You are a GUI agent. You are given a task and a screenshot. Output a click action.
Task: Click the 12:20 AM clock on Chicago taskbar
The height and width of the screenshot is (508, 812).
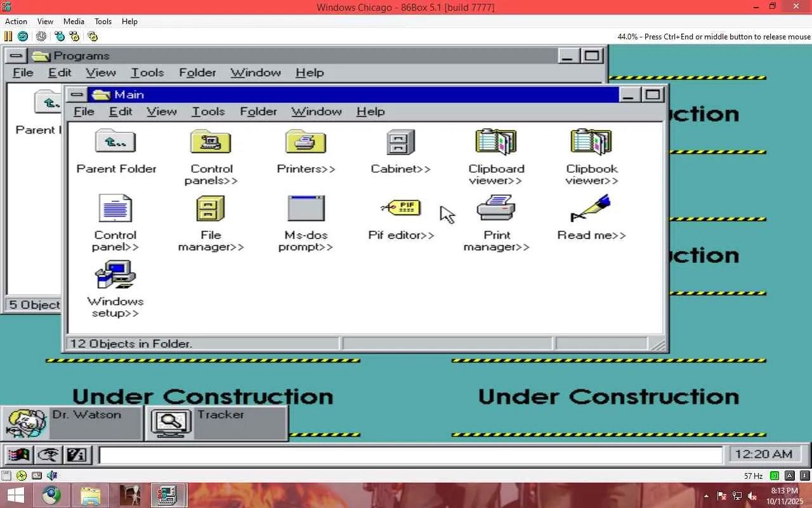pos(765,455)
